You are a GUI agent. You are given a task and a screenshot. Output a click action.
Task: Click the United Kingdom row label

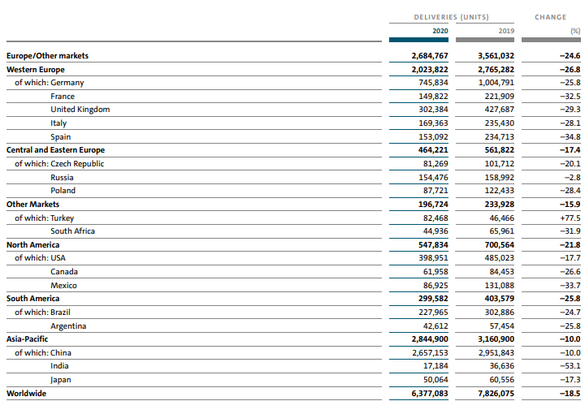point(80,109)
